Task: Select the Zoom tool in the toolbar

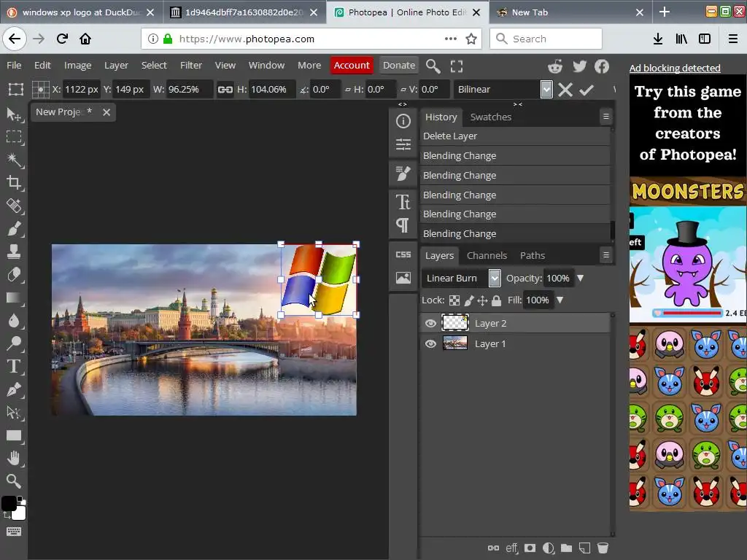Action: point(14,481)
